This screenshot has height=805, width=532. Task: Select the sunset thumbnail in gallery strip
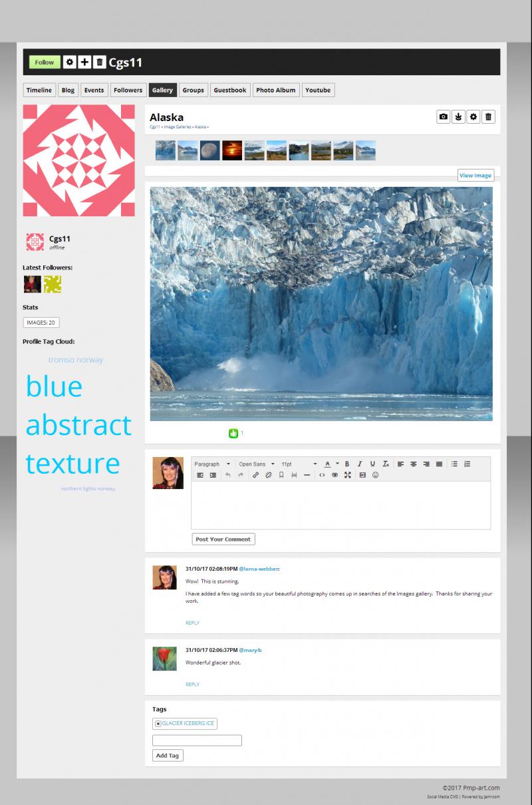coord(232,150)
